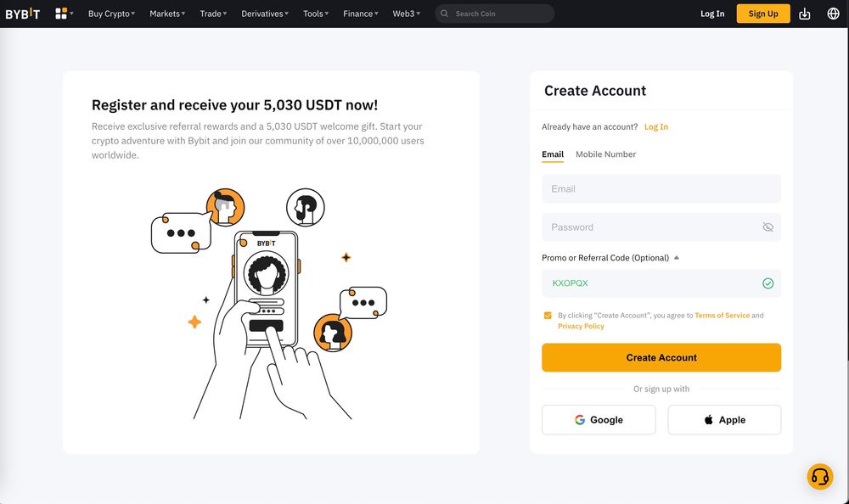Open the Finance dropdown
Viewport: 849px width, 504px height.
coord(360,14)
